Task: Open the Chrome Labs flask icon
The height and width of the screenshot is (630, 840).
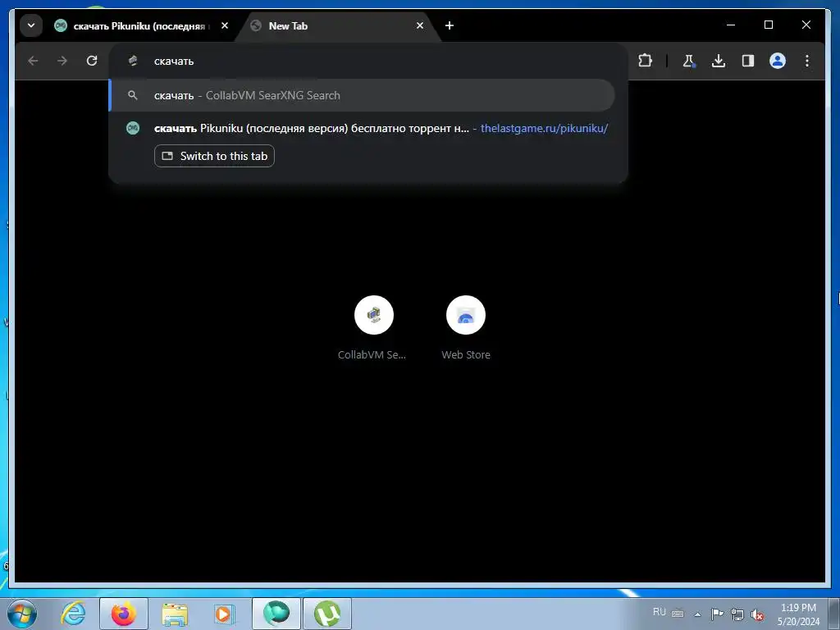Action: point(689,61)
